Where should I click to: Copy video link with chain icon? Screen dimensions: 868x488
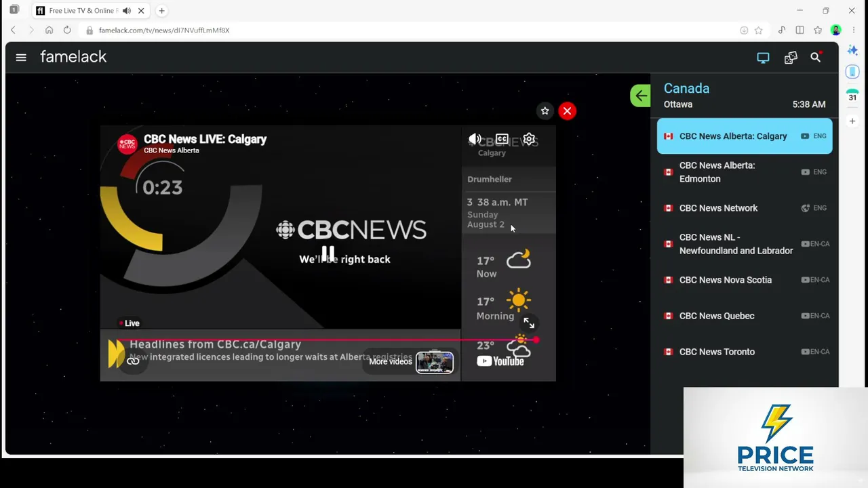[x=133, y=361]
